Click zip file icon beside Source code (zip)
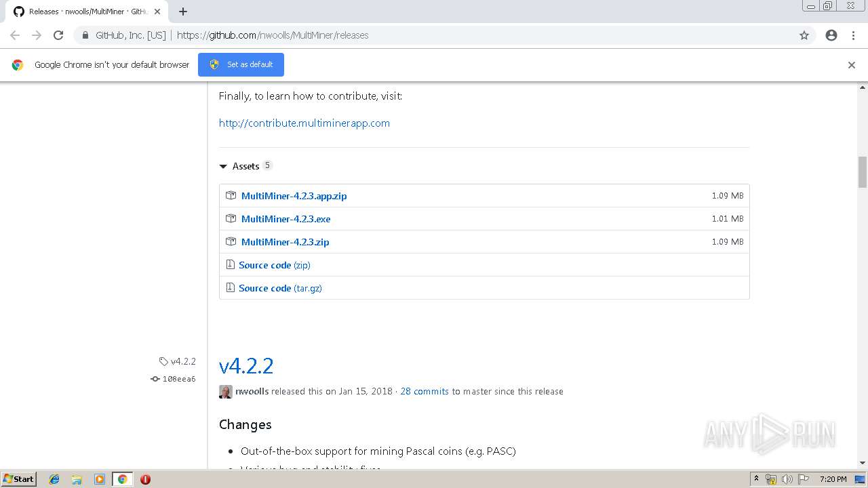 230,265
